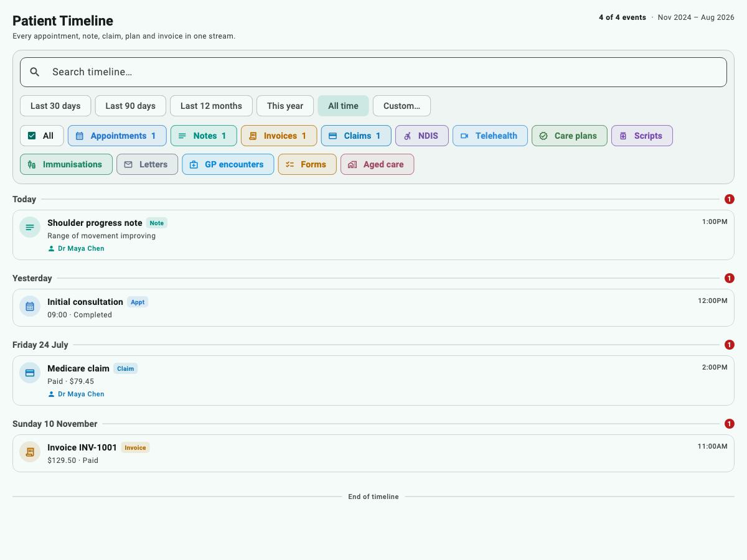Enable the Care plans filter chip
The image size is (747, 560).
pyautogui.click(x=570, y=136)
